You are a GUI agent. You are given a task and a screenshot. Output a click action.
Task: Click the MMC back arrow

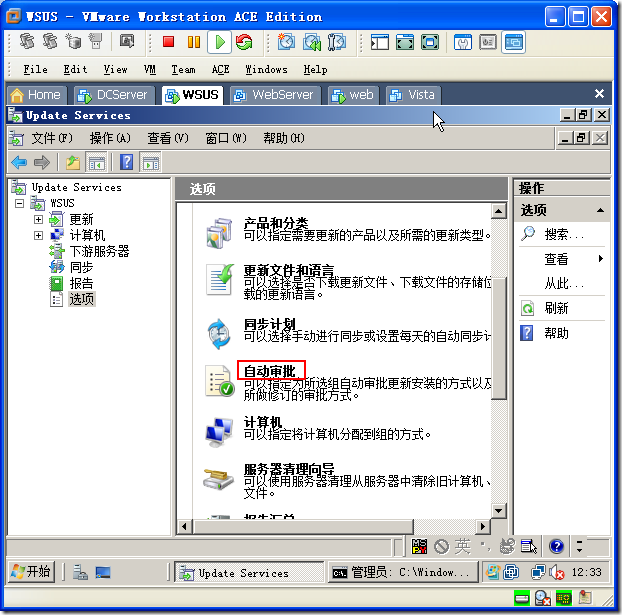tap(19, 162)
